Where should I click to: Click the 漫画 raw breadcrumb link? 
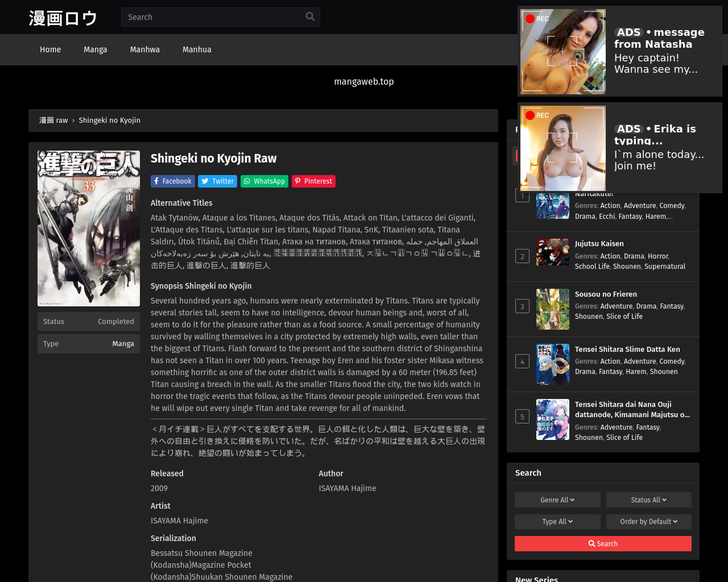(53, 120)
